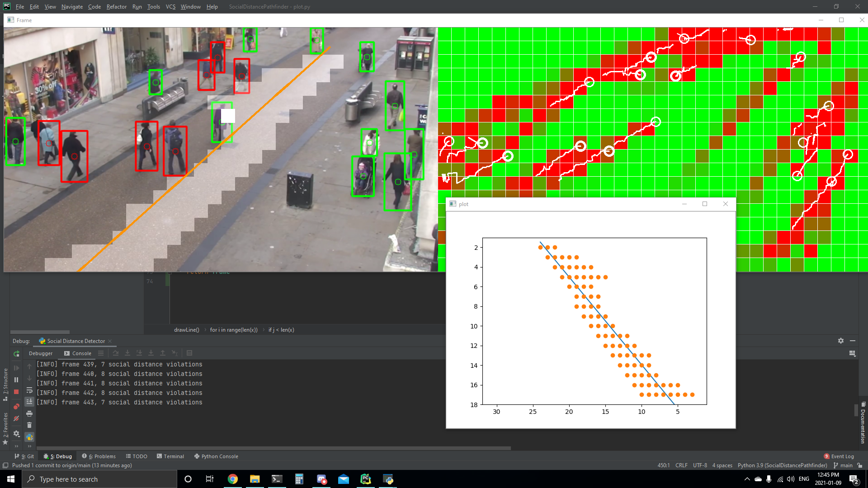Open debug panel settings gear at right
Screen dimensions: 868x488
pos(841,341)
